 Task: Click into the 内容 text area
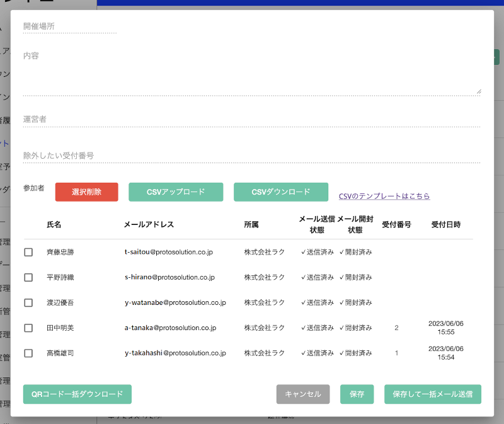tap(251, 72)
